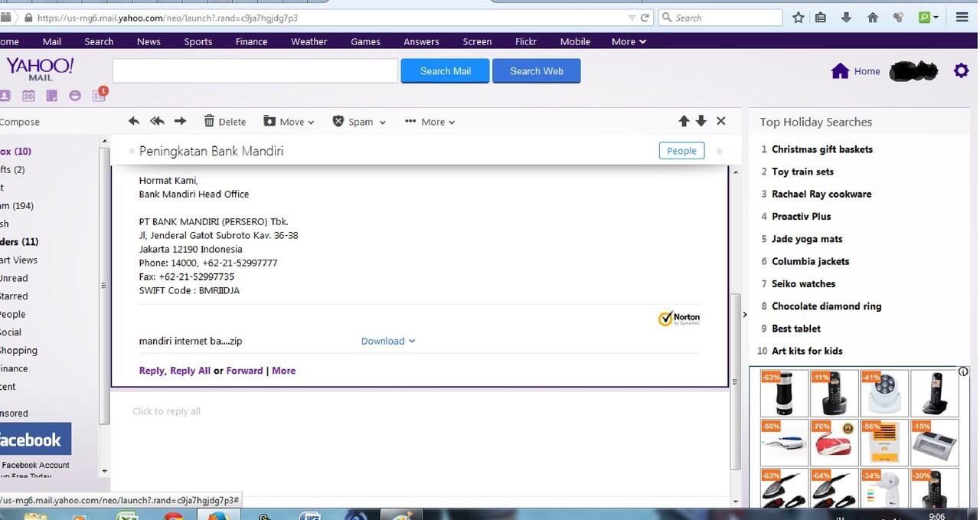
Task: Click the message pane vertical scrollbar
Action: point(736,381)
